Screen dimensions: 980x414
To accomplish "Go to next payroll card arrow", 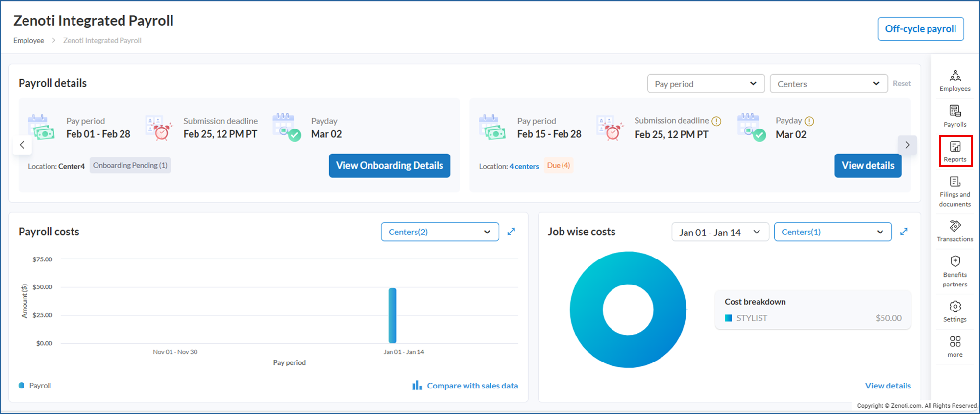I will coord(907,145).
